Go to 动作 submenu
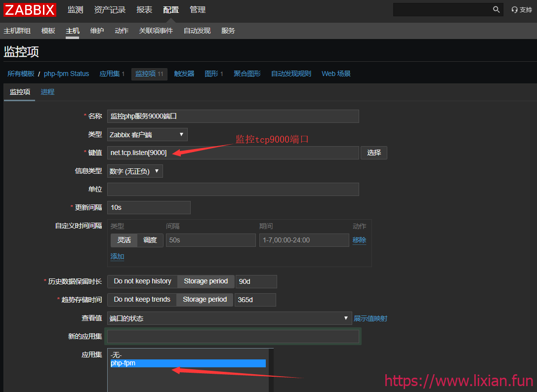The width and height of the screenshot is (537, 392). [x=122, y=31]
